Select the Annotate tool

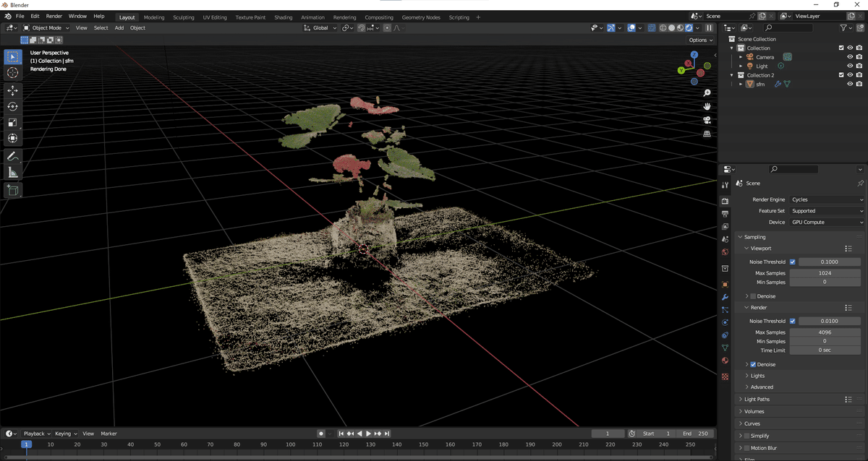[12, 156]
